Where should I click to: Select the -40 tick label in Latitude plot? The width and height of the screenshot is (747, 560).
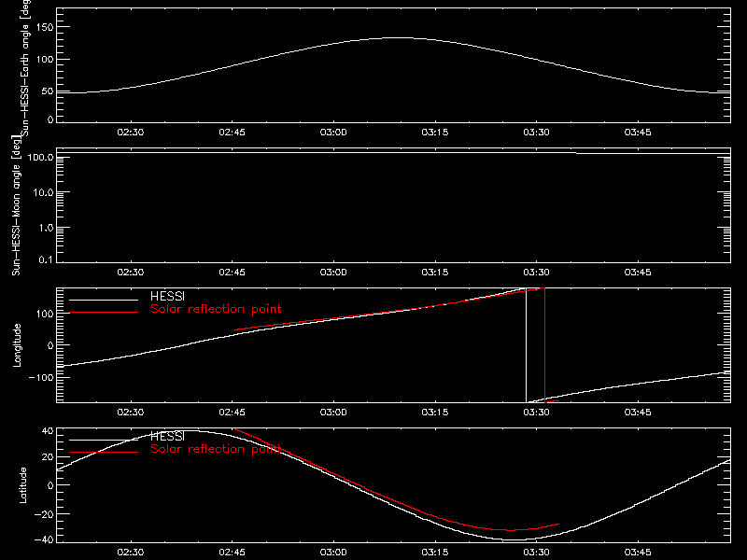click(44, 540)
